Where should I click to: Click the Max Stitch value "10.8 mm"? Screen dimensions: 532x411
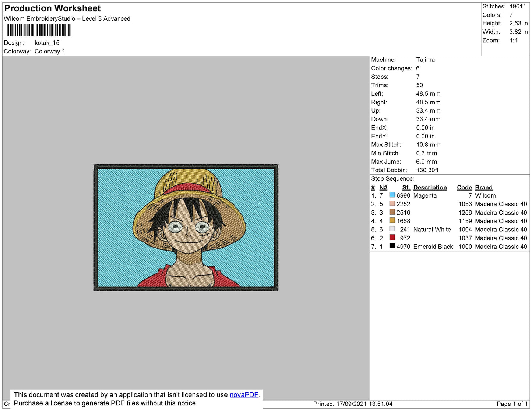(x=428, y=145)
